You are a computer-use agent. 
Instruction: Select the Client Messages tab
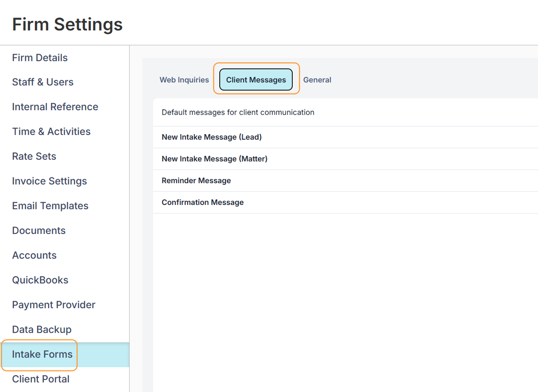tap(256, 80)
